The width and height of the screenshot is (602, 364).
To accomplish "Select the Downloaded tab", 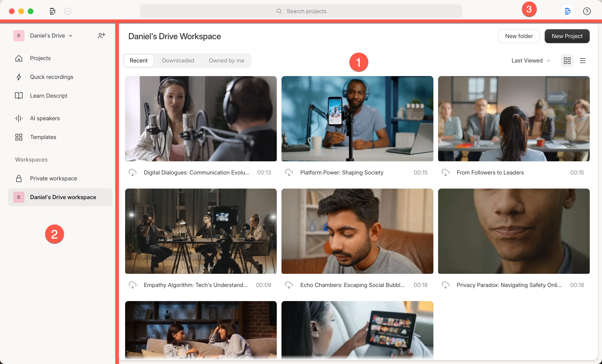I will 178,61.
